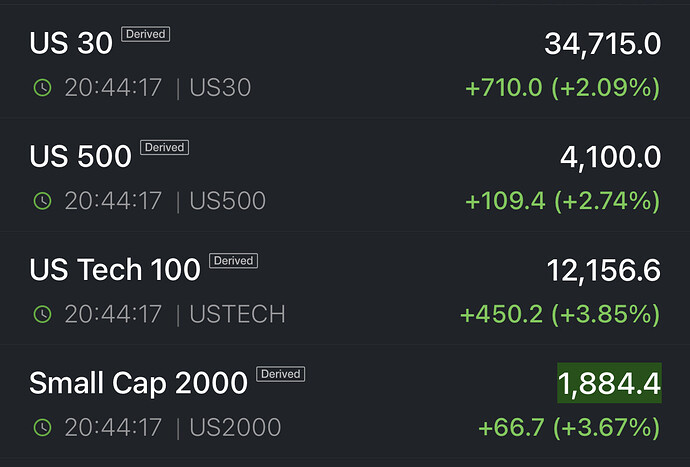Click the Derived badge next to US 30
Viewport: 690px width, 467px height.
point(145,34)
